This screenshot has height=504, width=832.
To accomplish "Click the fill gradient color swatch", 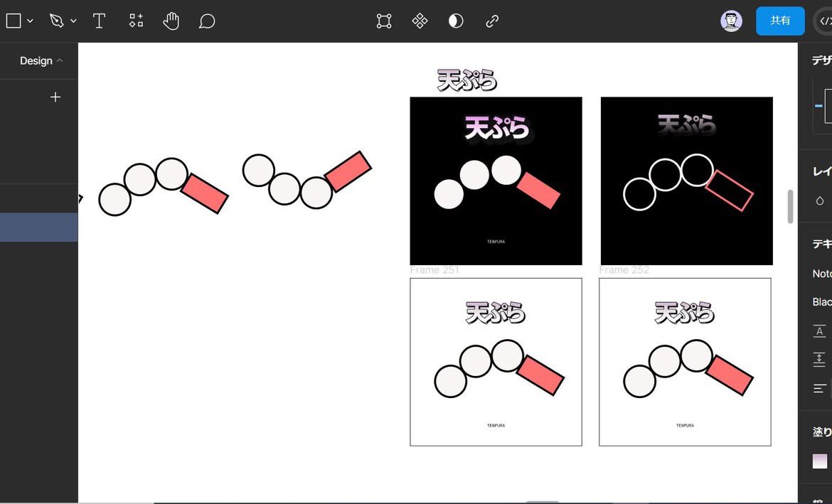I will (x=820, y=461).
